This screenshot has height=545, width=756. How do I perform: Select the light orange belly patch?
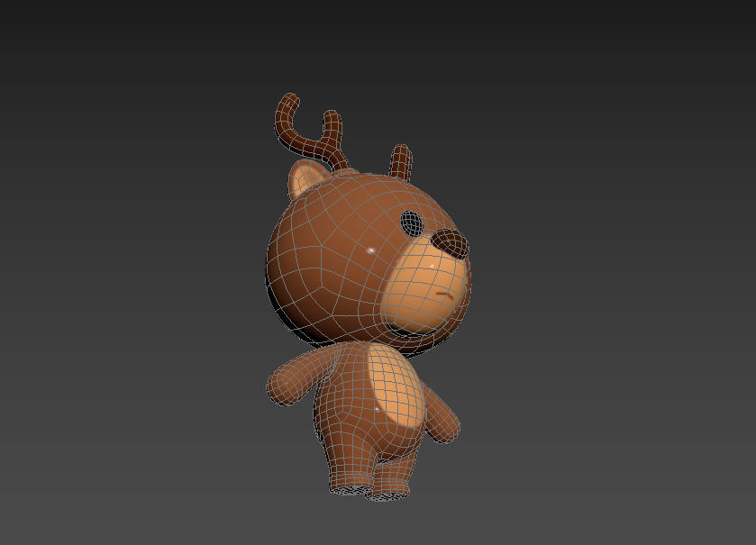coord(396,386)
